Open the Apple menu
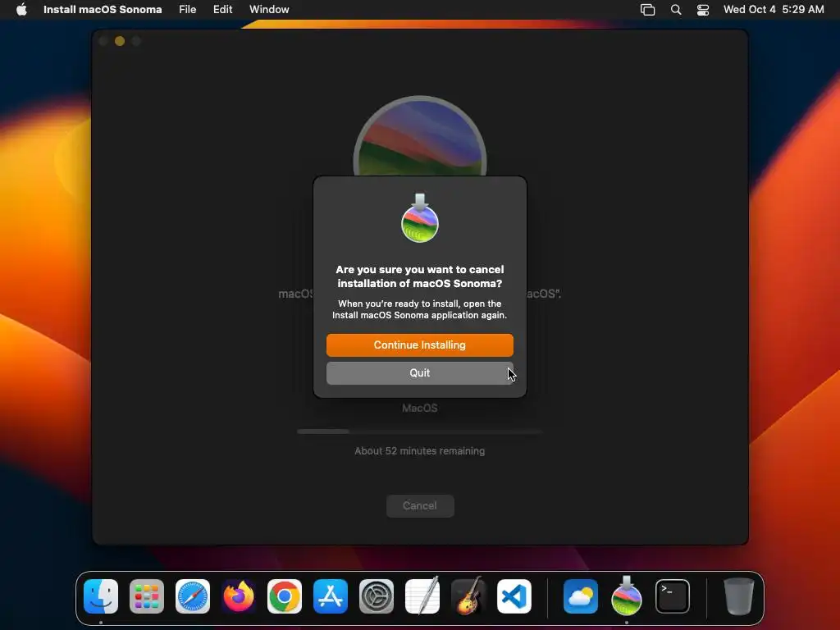The height and width of the screenshot is (630, 840). pos(21,9)
